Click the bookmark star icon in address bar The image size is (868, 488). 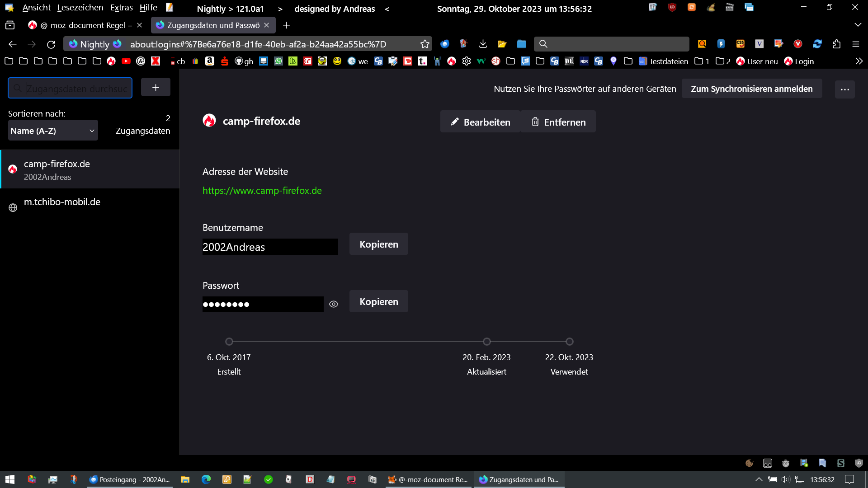[x=425, y=44]
